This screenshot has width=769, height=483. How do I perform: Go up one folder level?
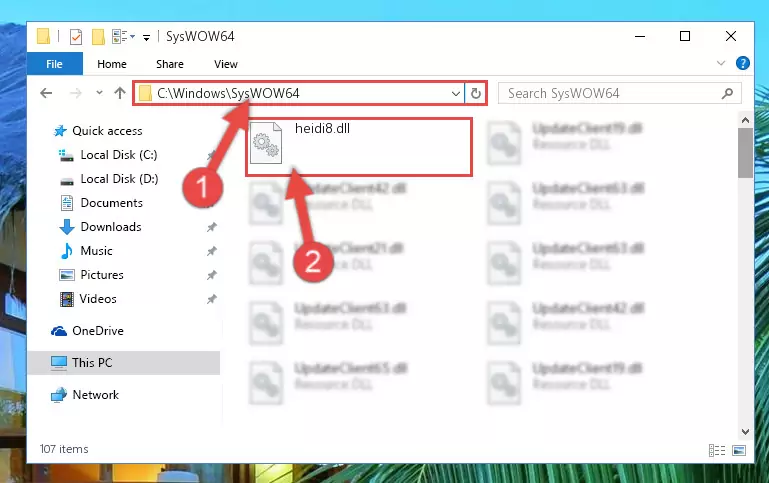coord(120,93)
